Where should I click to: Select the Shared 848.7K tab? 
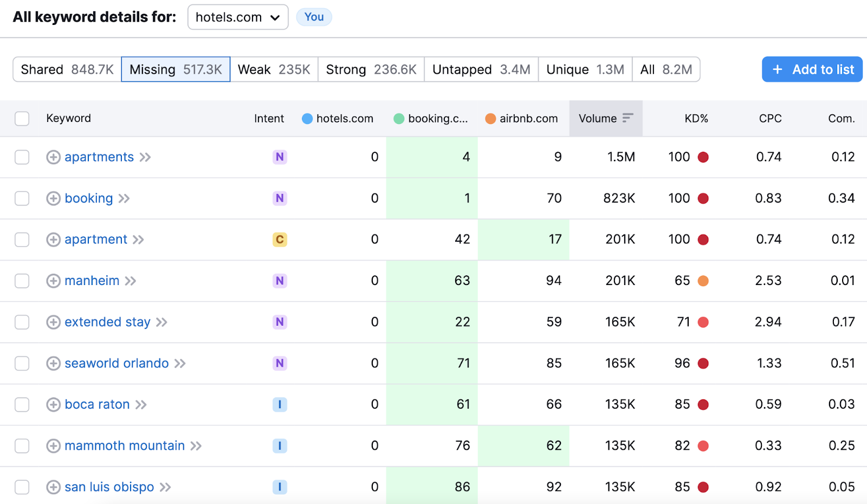tap(67, 69)
